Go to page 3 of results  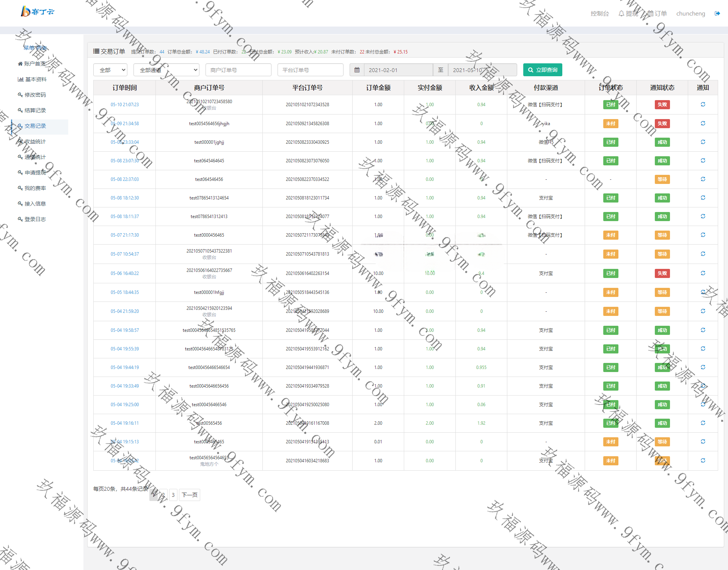coord(173,495)
